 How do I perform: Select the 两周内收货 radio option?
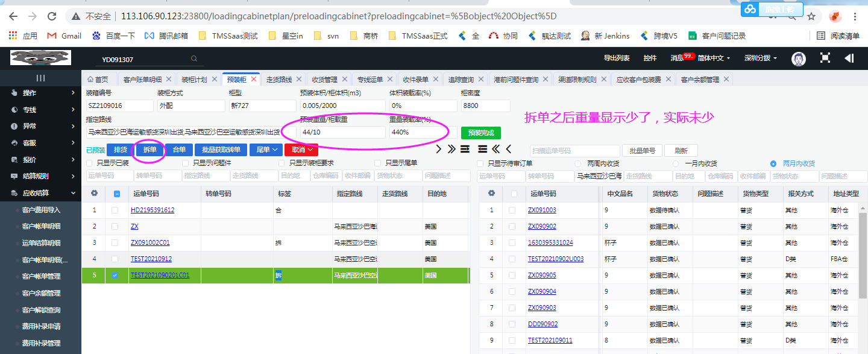579,163
